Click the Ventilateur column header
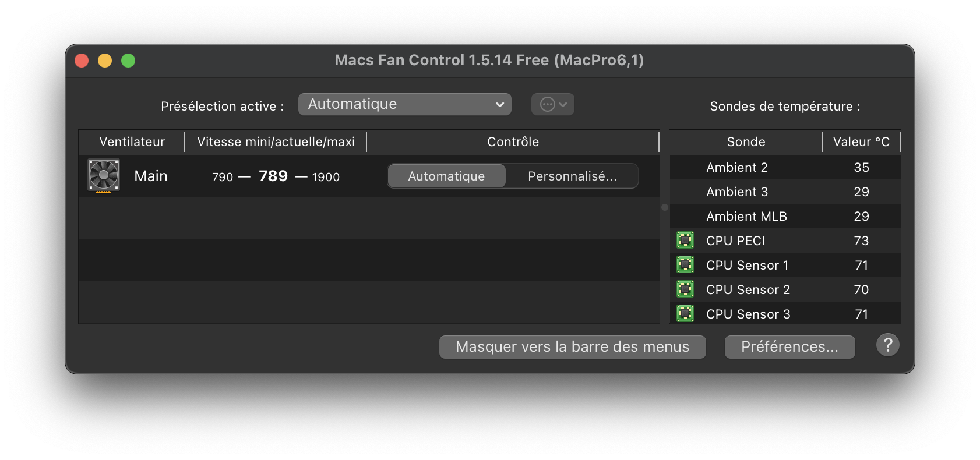Viewport: 980px width, 460px height. 132,141
